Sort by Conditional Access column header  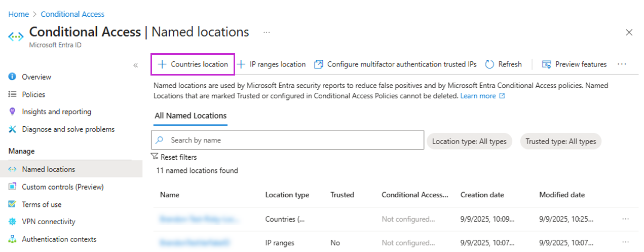(x=415, y=195)
